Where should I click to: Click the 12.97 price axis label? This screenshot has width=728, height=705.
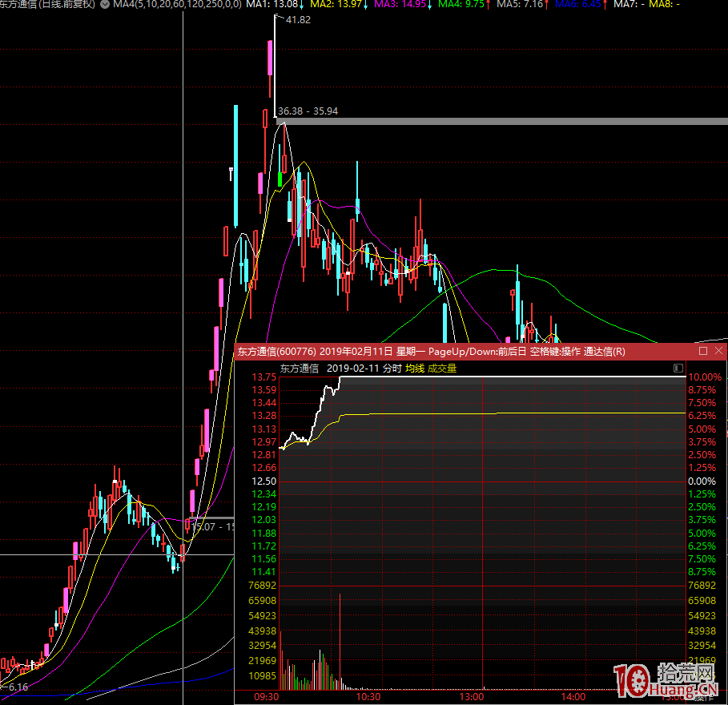coord(263,442)
